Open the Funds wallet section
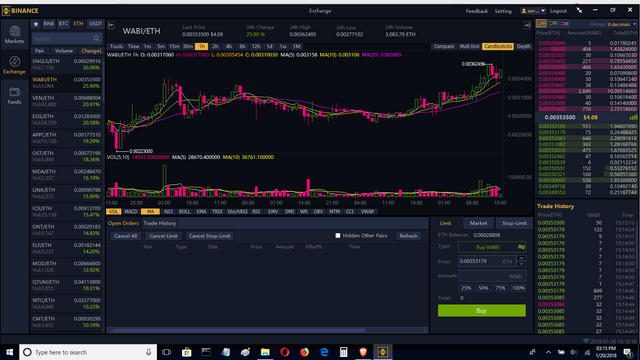640x360 pixels. pos(14,96)
